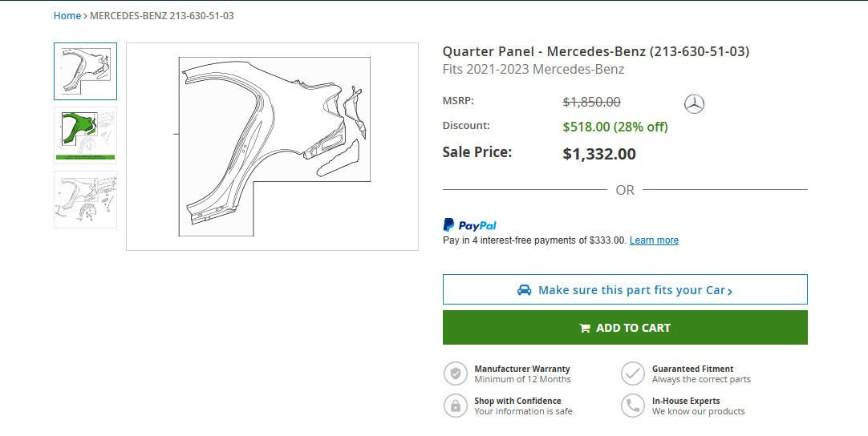The width and height of the screenshot is (868, 436).
Task: Open PayPal Learn more link
Action: click(654, 240)
